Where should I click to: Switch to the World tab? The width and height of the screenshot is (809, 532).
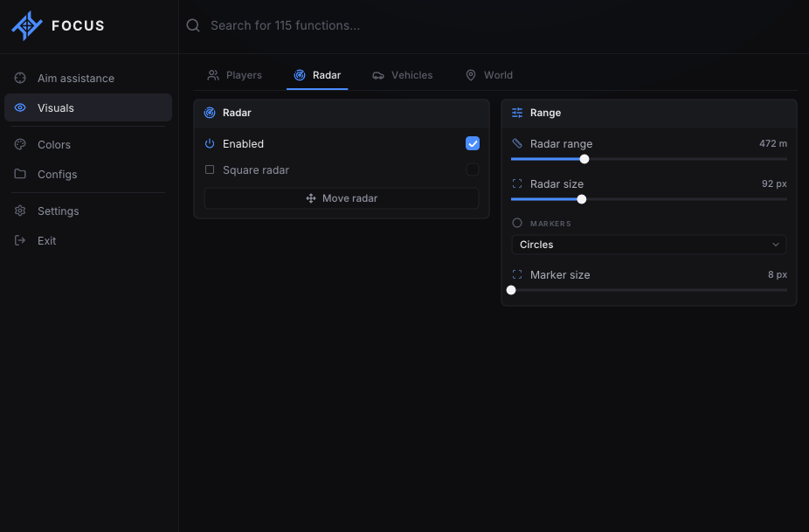(x=489, y=75)
